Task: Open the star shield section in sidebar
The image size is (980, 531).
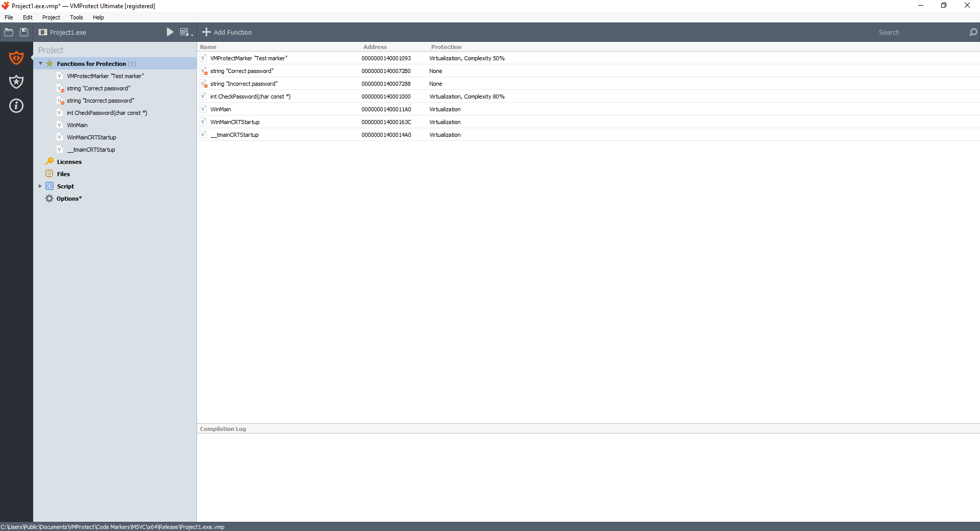Action: (x=16, y=82)
